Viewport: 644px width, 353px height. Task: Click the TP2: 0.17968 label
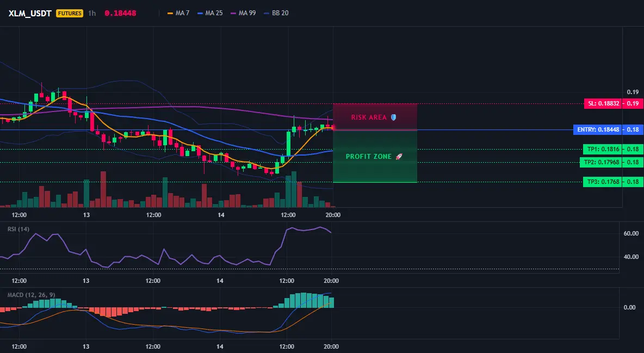tap(601, 162)
